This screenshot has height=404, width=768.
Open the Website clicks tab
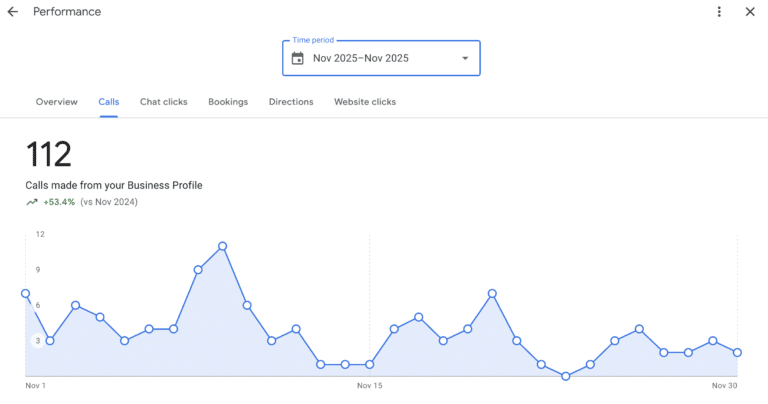(365, 102)
